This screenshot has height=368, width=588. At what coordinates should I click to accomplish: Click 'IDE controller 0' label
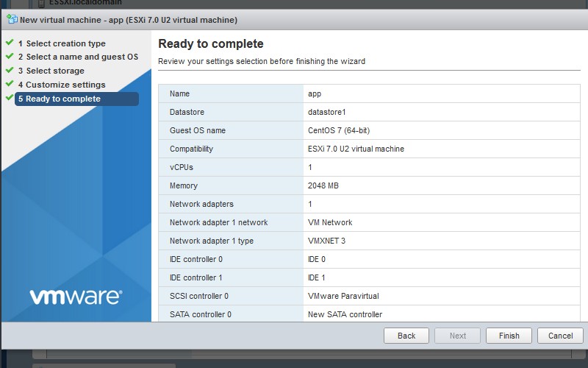[x=196, y=259]
